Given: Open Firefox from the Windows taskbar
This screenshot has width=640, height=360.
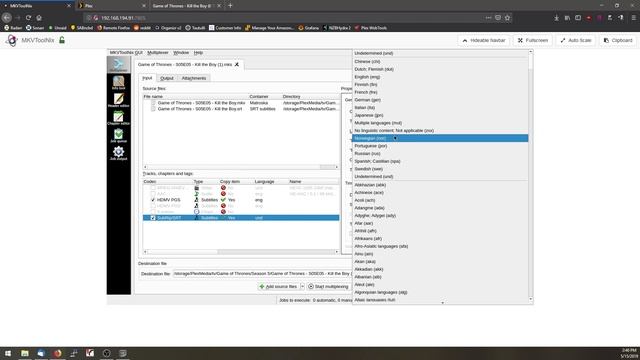Looking at the screenshot, I should 57,353.
